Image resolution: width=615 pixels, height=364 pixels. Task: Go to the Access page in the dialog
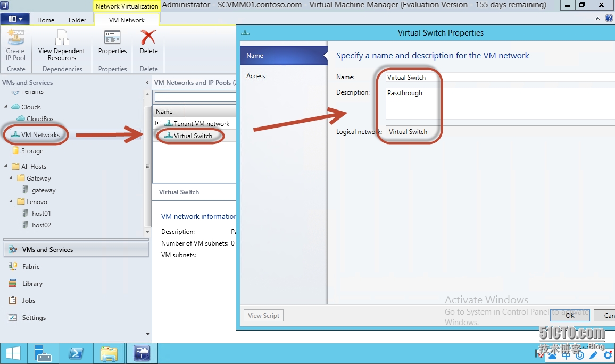click(x=284, y=76)
